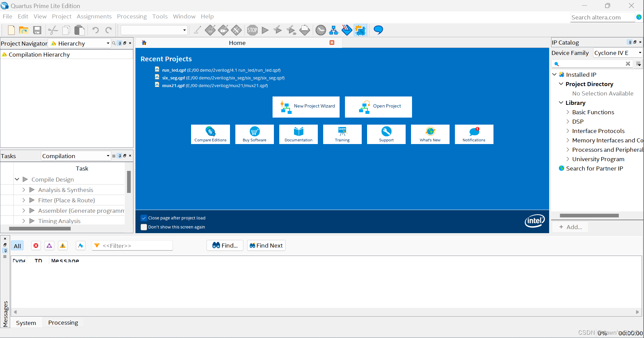Open the Timing Analyzer clock icon
644x338 pixels.
click(321, 30)
